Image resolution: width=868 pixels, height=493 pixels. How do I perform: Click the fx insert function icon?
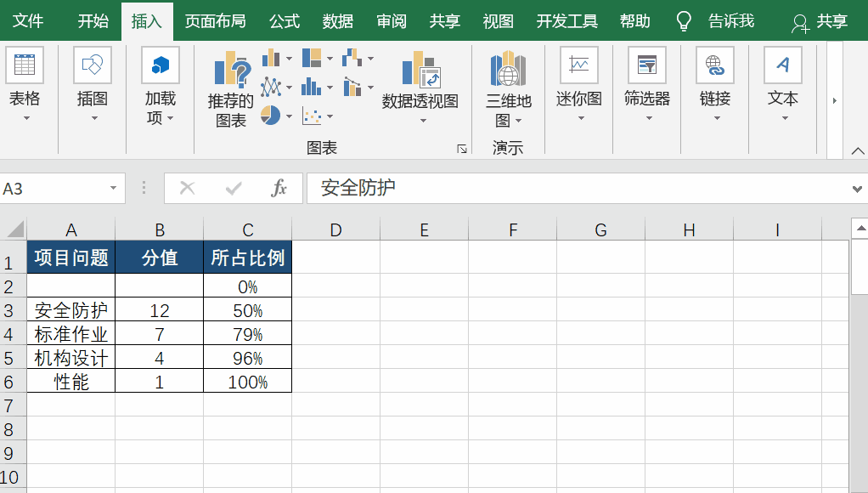279,189
